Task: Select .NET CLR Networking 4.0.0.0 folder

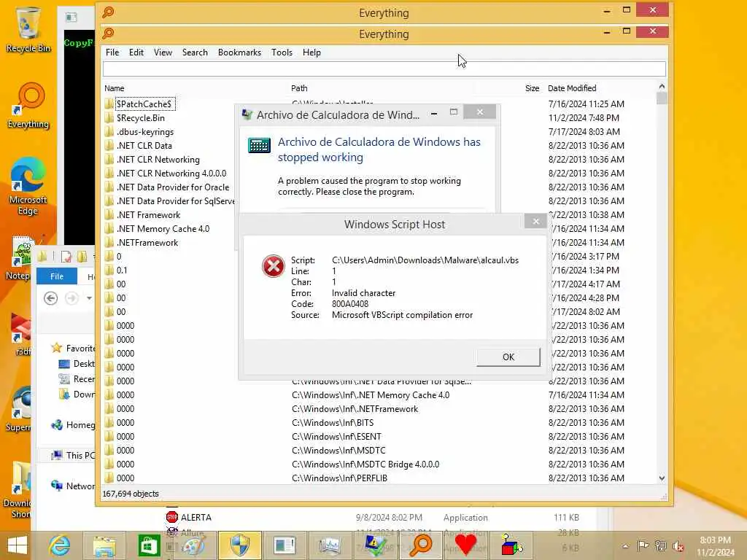Action: point(171,174)
